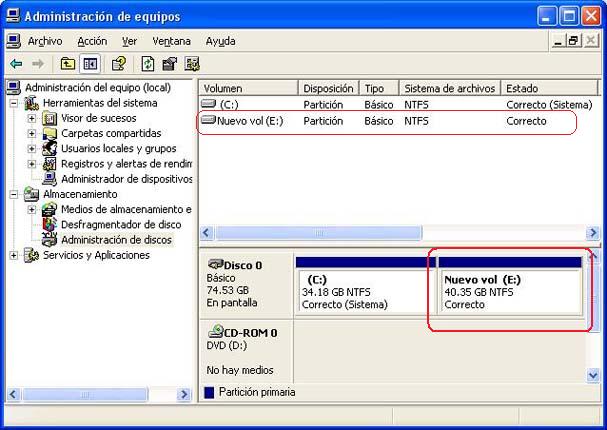Click the Almacenamiento node icon
Viewport: 607px width, 430px height.
coord(31,194)
